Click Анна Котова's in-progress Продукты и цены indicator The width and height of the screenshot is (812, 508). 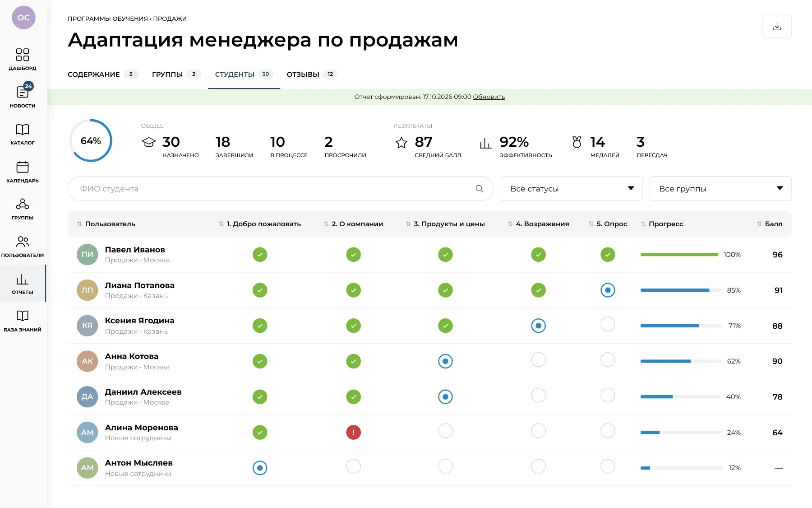tap(445, 361)
